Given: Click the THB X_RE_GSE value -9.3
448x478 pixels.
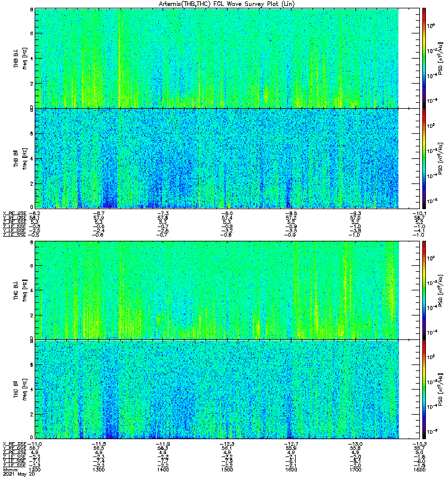Looking at the screenshot, I should click(x=355, y=213).
